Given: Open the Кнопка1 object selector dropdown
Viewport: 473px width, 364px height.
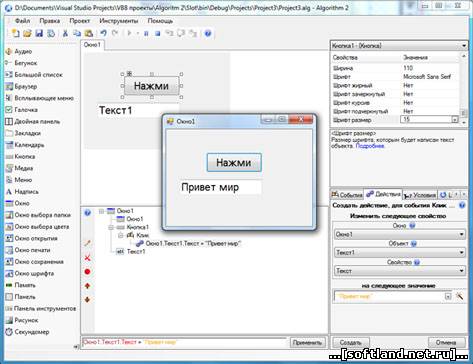Looking at the screenshot, I should tap(399, 46).
